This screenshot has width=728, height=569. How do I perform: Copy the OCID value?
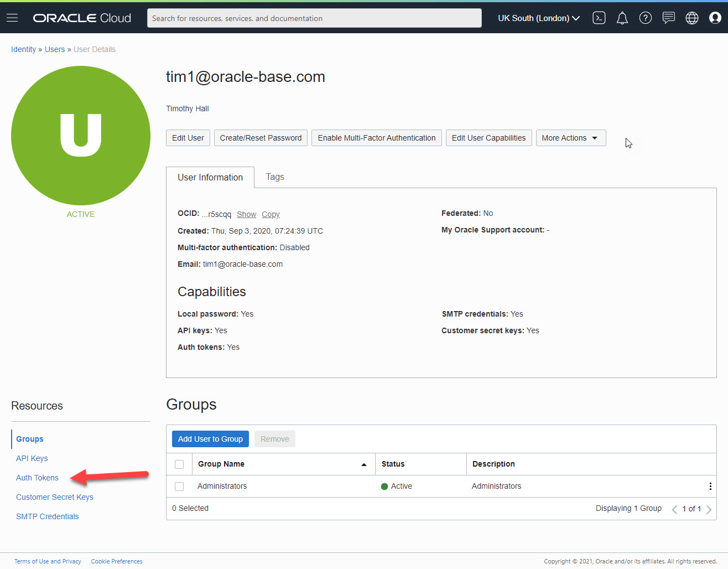click(271, 214)
